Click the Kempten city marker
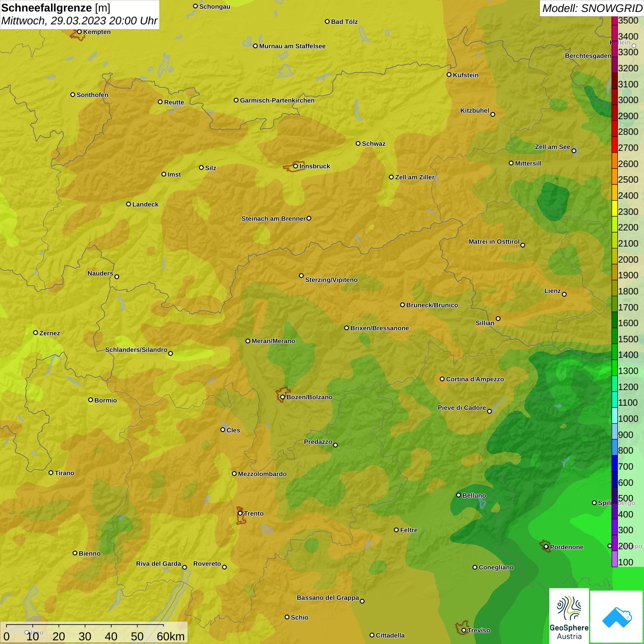 tap(79, 32)
